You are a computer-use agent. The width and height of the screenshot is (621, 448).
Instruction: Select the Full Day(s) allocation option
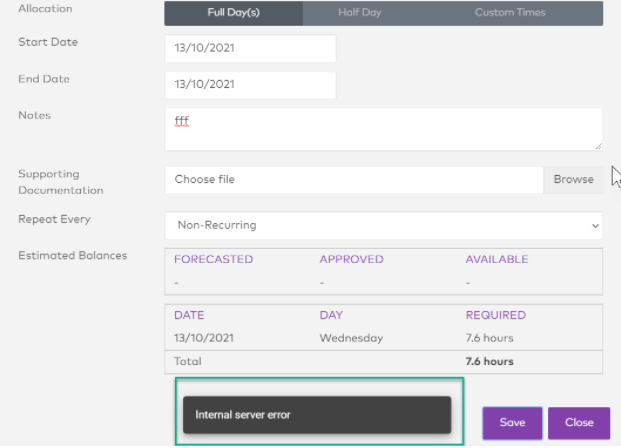pos(232,12)
